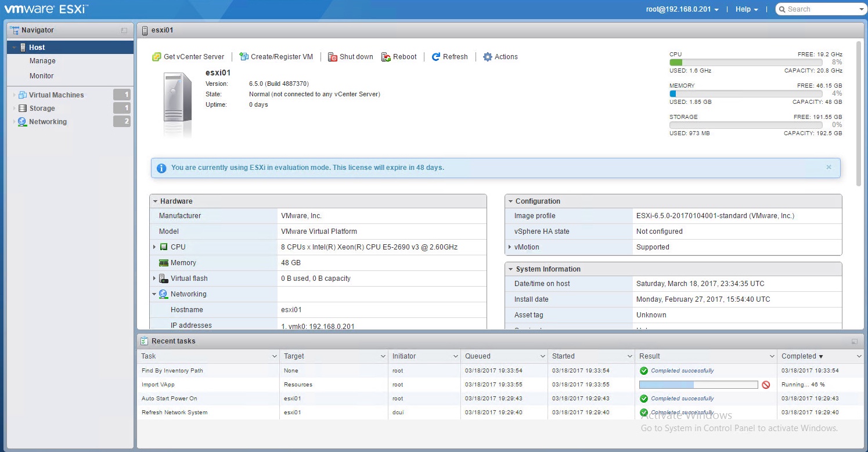Dismiss the evaluation mode notification
The width and height of the screenshot is (868, 452).
(829, 167)
